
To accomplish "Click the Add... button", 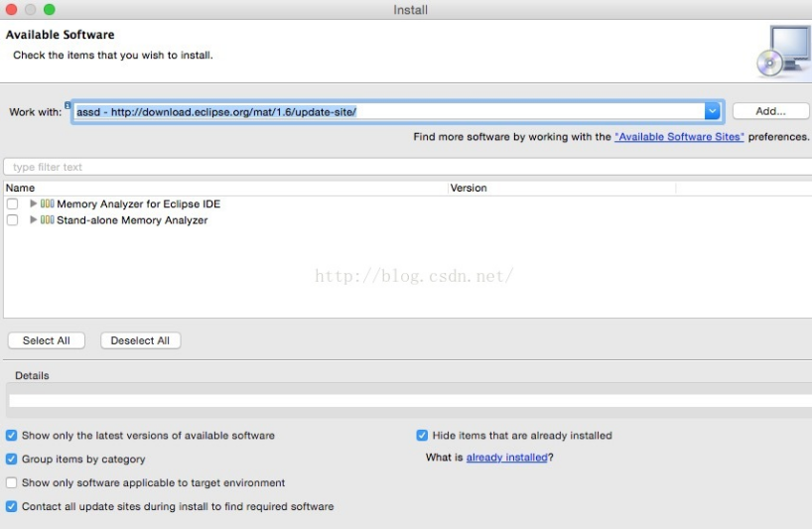I will (770, 111).
